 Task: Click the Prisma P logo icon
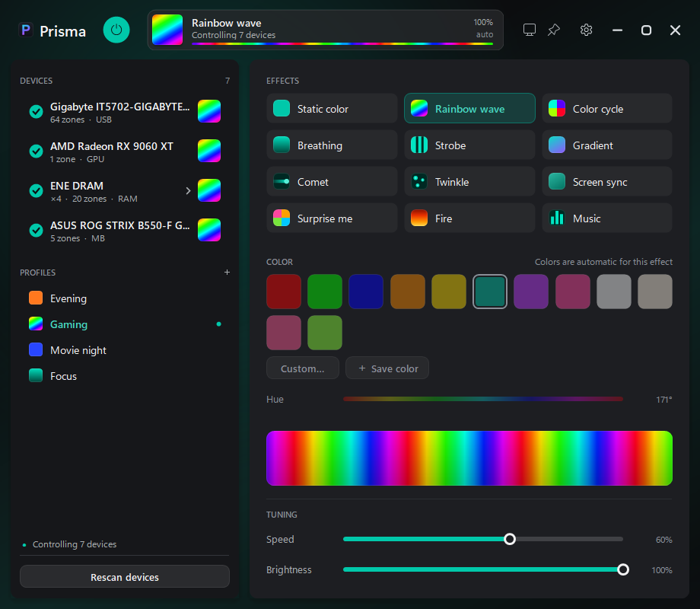point(26,30)
